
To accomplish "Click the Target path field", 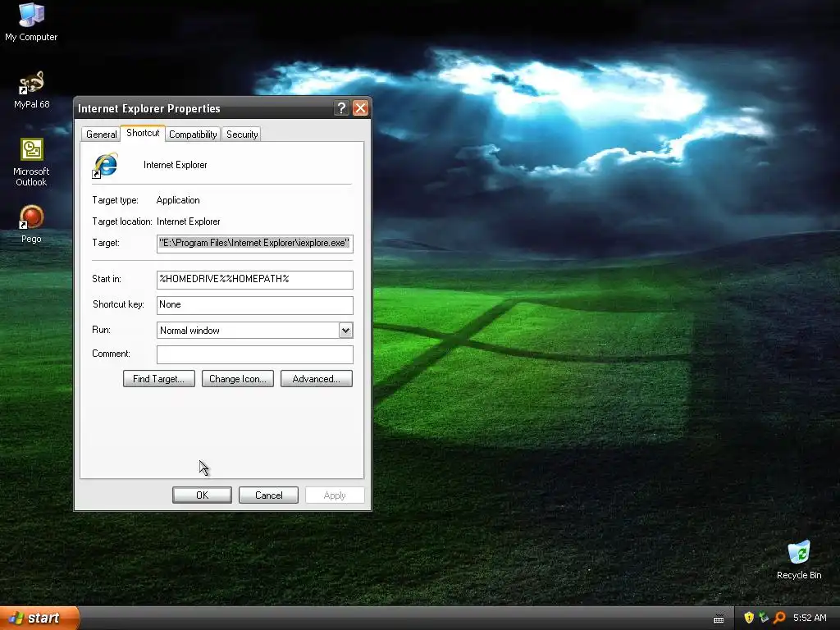I will (x=254, y=243).
